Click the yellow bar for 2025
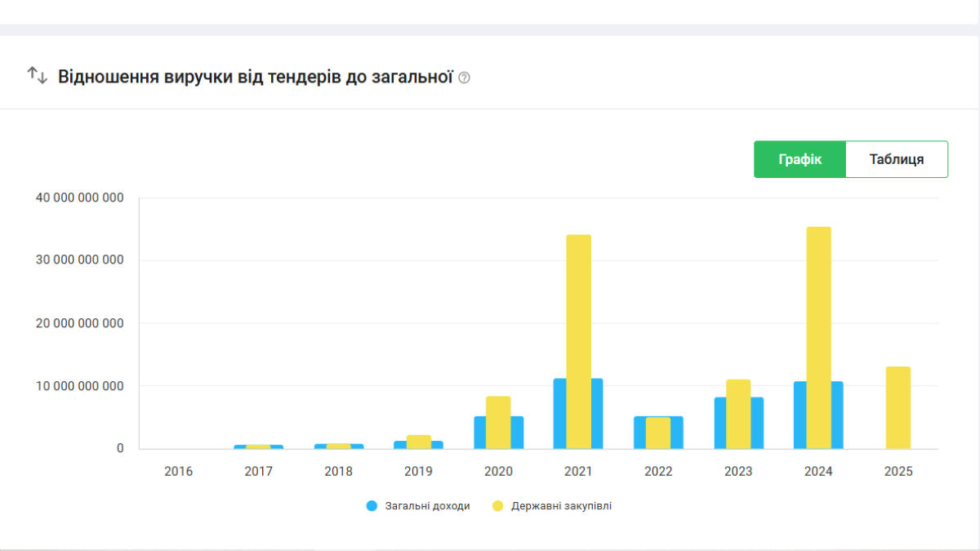The height and width of the screenshot is (551, 980). click(x=898, y=407)
